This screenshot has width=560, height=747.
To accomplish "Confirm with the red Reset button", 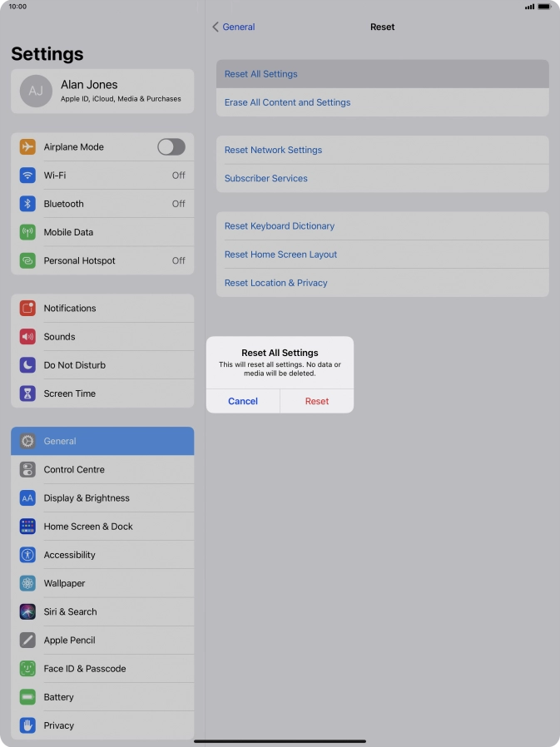I will (x=317, y=401).
